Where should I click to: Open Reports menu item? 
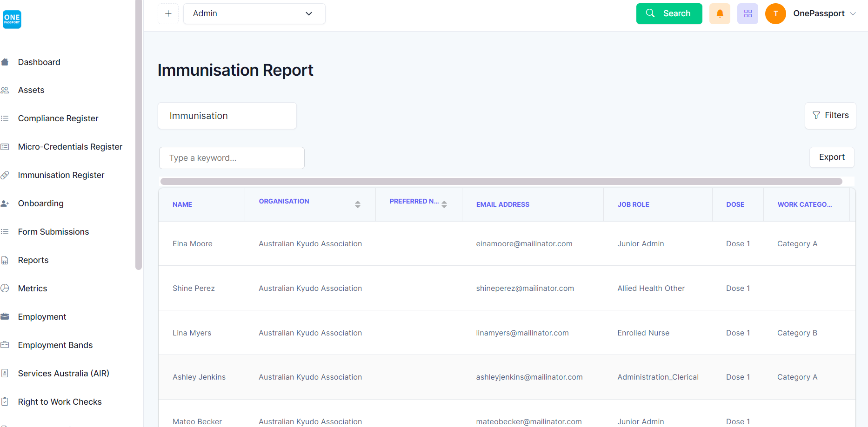(x=33, y=260)
